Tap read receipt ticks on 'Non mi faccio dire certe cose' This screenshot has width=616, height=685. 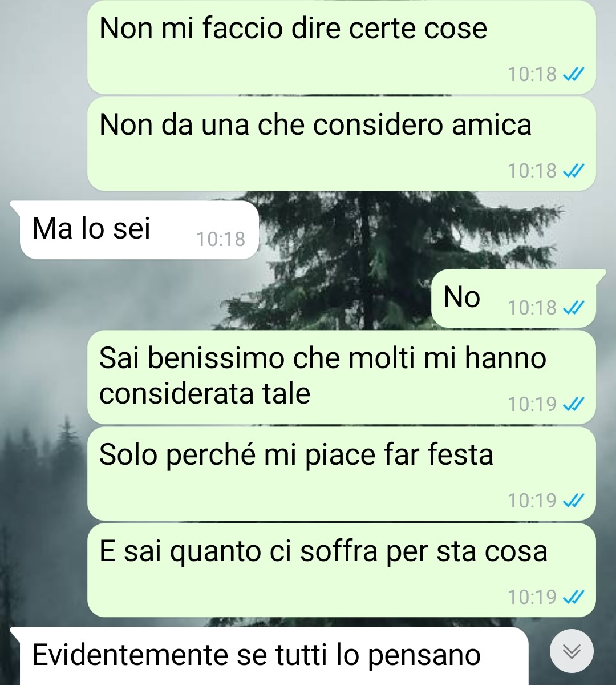[573, 74]
